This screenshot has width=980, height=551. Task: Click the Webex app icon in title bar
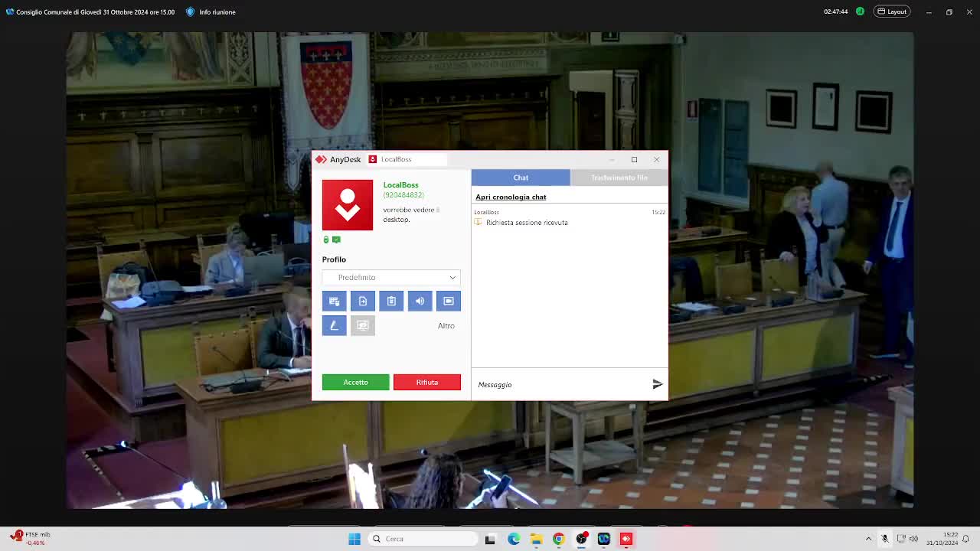[x=10, y=12]
